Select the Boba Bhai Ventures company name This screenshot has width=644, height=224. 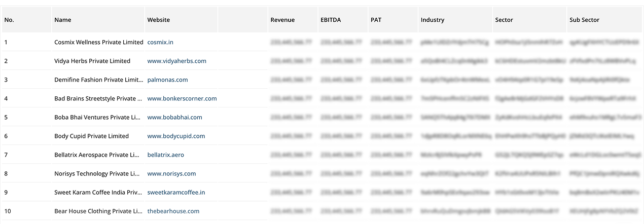tap(97, 117)
